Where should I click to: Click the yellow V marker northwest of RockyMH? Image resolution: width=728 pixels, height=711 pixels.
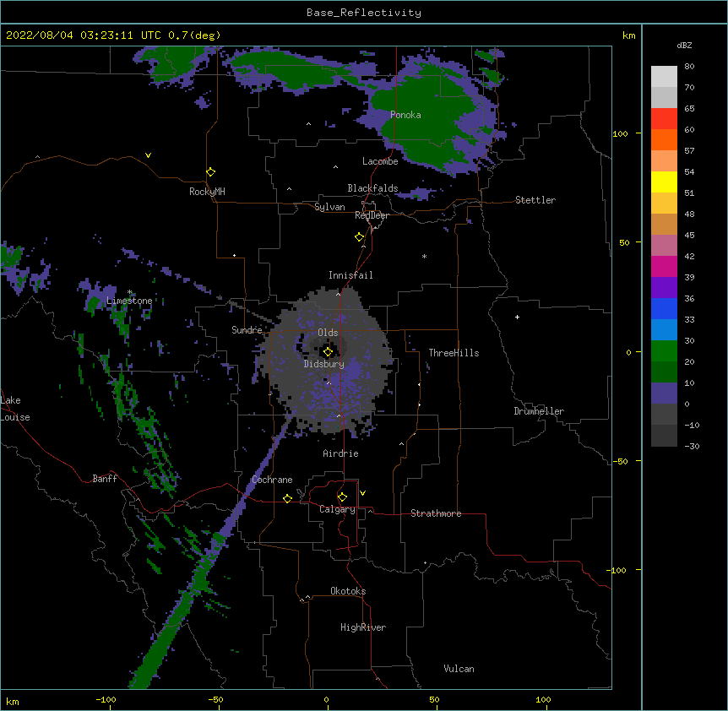pos(148,155)
